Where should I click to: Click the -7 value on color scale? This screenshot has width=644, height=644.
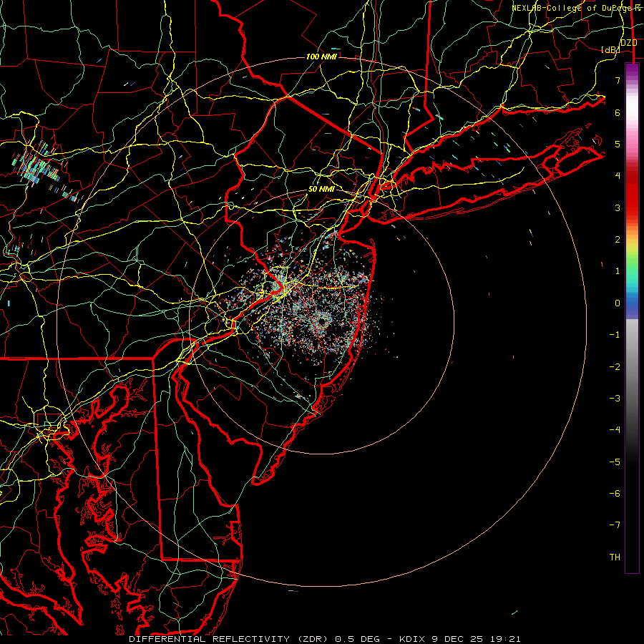click(x=615, y=525)
